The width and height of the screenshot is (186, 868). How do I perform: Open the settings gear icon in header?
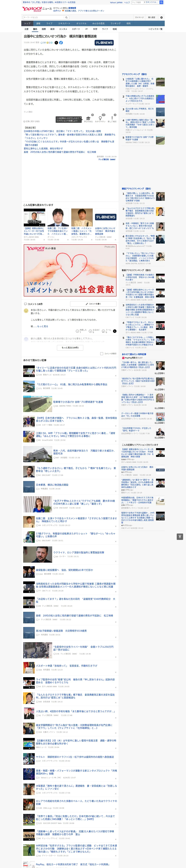pos(161,17)
